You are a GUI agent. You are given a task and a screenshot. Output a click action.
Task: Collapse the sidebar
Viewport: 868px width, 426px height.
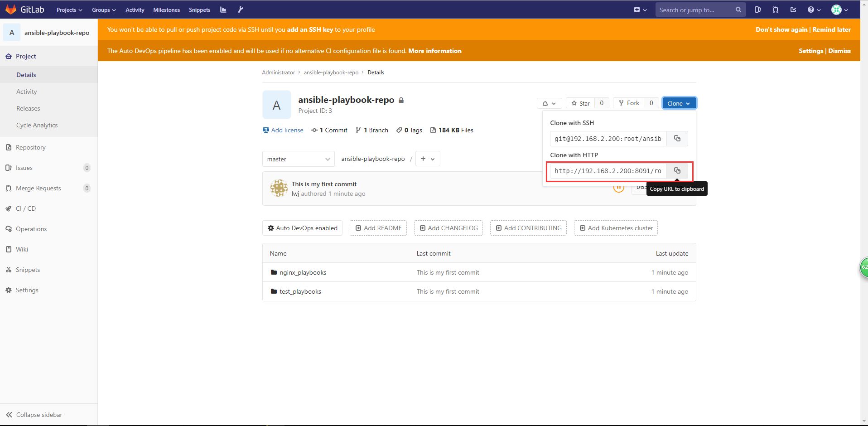[x=48, y=415]
